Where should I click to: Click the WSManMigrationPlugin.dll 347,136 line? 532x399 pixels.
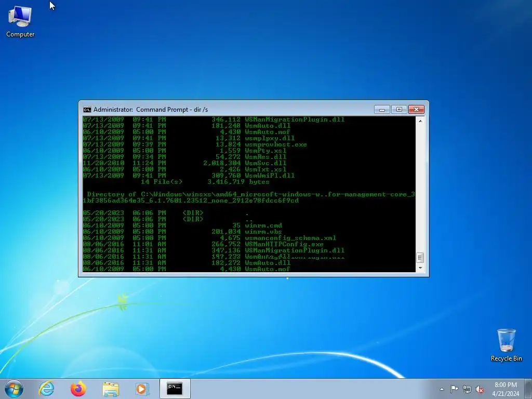214,250
